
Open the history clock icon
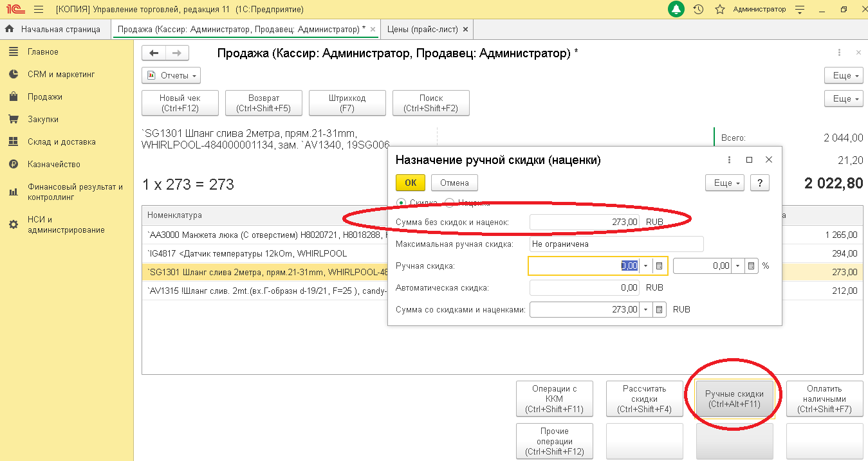pyautogui.click(x=698, y=10)
